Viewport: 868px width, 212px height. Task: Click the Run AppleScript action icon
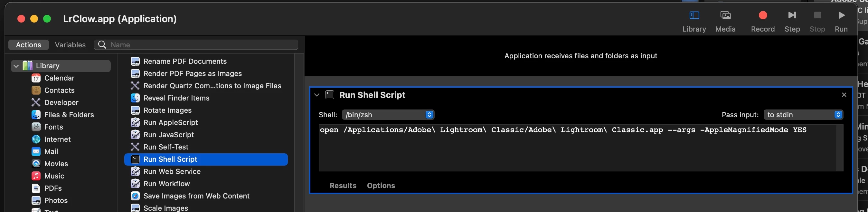point(135,123)
